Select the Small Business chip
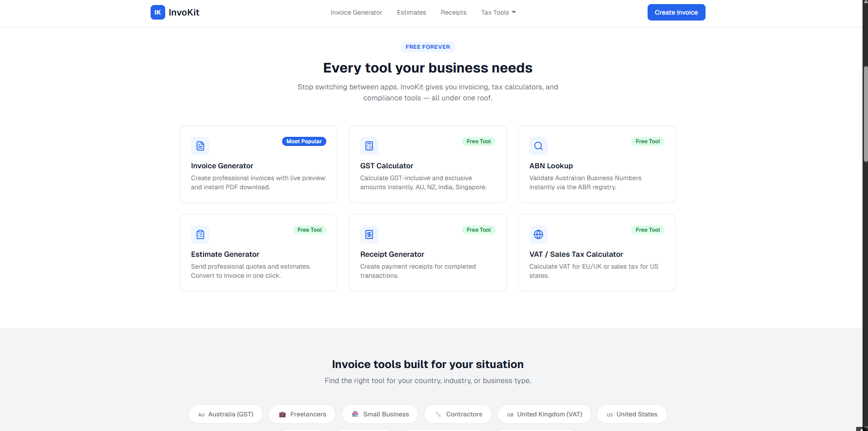Screen dimensions: 868x431 point(380,414)
